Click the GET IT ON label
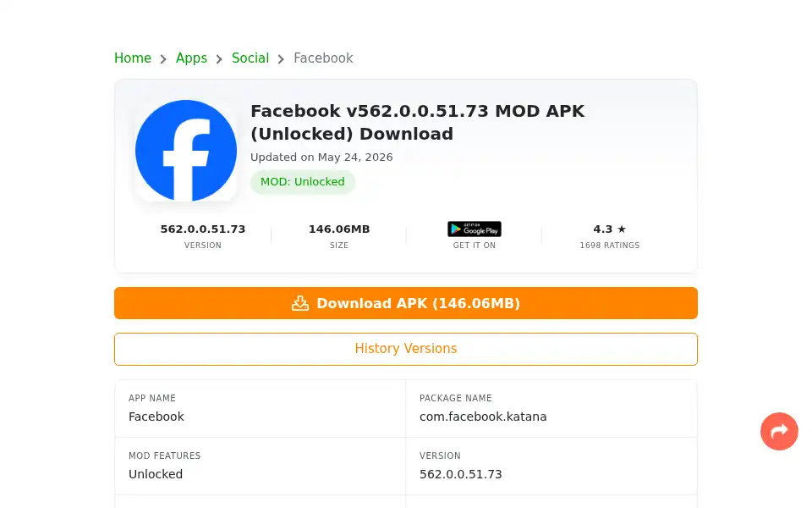The image size is (812, 508). 474,246
